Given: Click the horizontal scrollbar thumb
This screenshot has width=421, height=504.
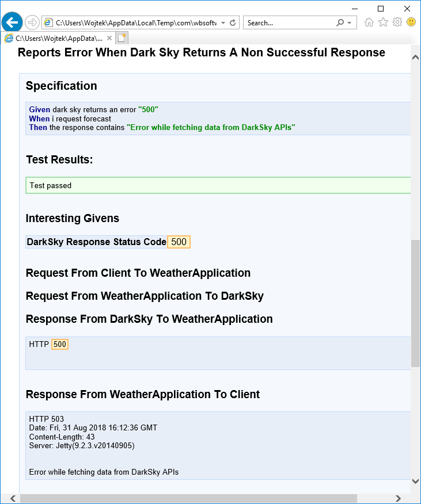Looking at the screenshot, I should [x=188, y=499].
